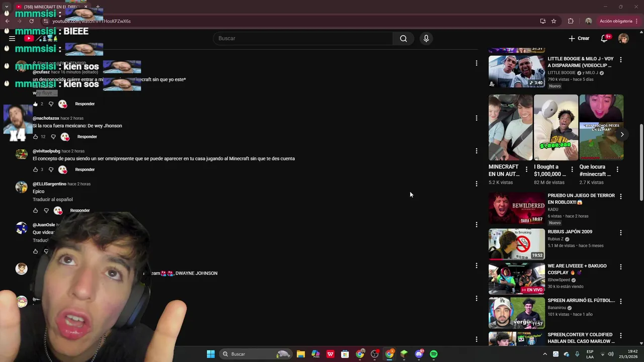This screenshot has height=362, width=644.
Task: Open options menu for @nachotazox comment
Action: coord(476,118)
